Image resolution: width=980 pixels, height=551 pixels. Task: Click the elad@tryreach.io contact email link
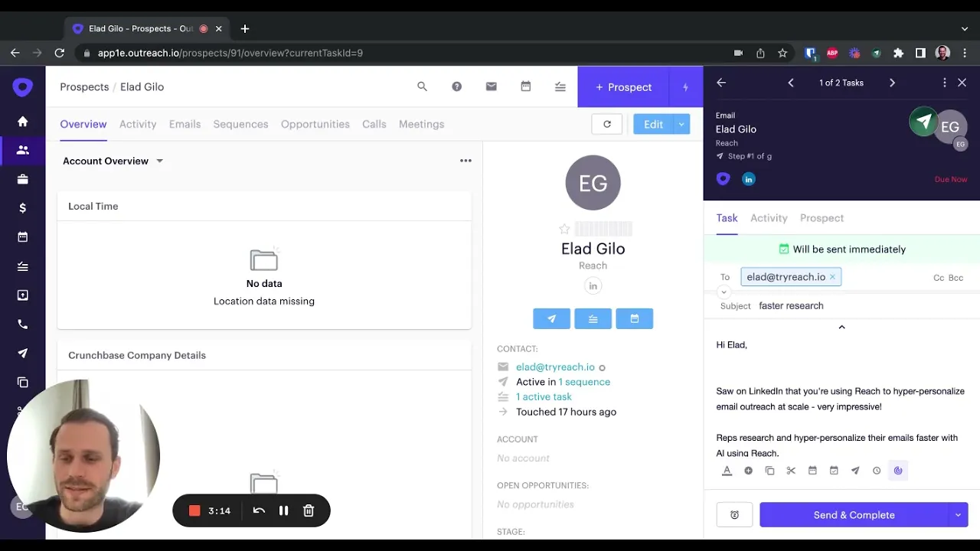pyautogui.click(x=555, y=367)
